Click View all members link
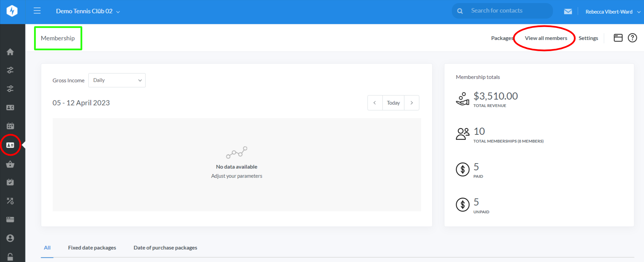Screen dimensions: 644x262 click(x=546, y=38)
